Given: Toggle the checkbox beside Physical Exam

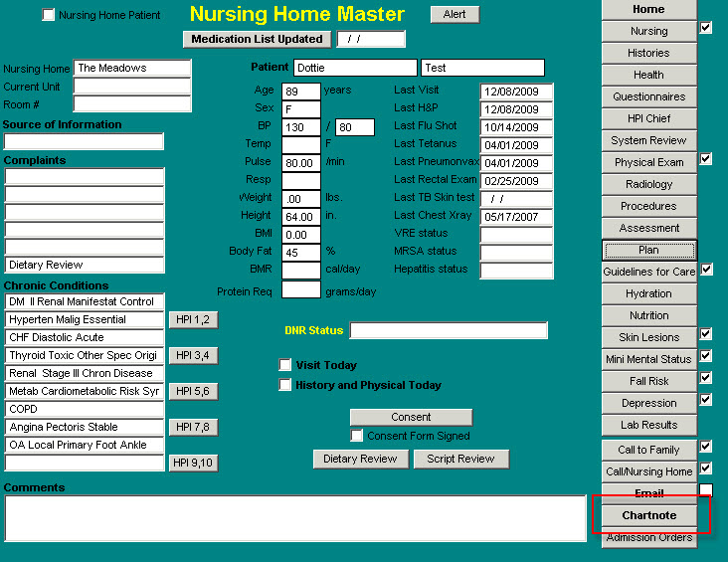Looking at the screenshot, I should pos(706,159).
